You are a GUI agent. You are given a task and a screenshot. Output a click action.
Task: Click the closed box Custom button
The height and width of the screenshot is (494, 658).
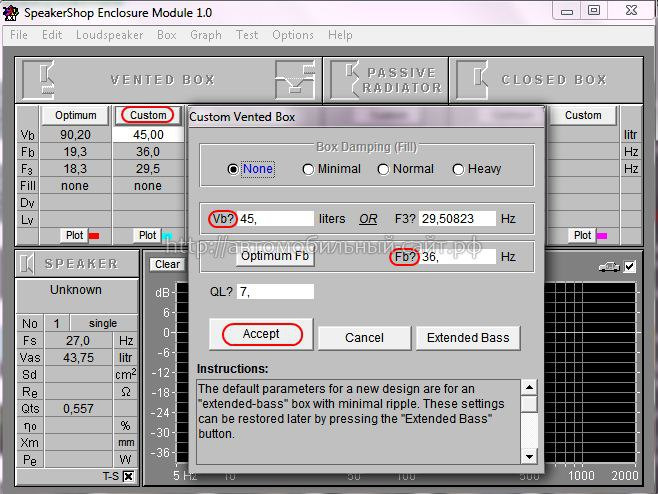click(x=583, y=115)
